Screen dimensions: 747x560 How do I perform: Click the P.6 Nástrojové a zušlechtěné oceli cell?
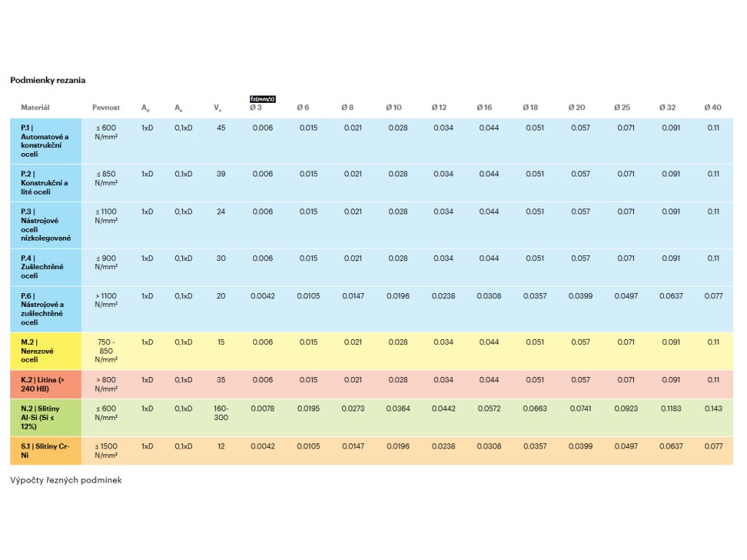click(x=46, y=309)
